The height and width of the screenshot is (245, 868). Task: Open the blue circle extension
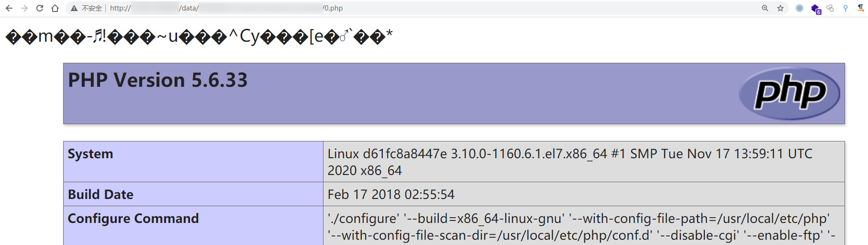click(800, 8)
